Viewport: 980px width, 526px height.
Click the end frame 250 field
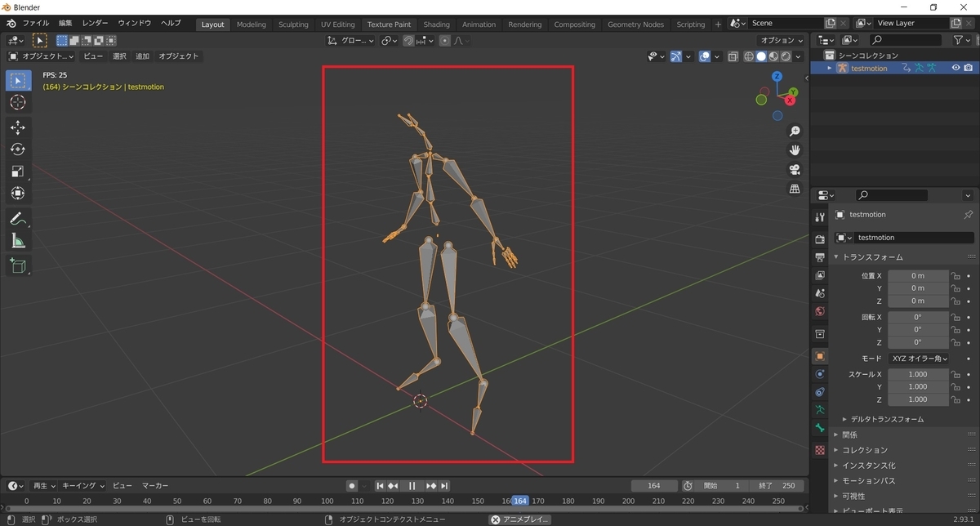(776, 486)
